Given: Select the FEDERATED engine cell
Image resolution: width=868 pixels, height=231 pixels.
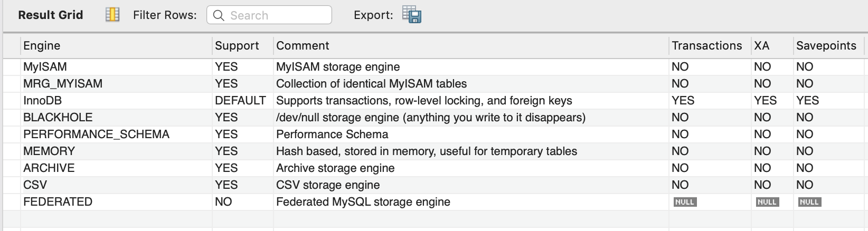Looking at the screenshot, I should click(x=58, y=202).
